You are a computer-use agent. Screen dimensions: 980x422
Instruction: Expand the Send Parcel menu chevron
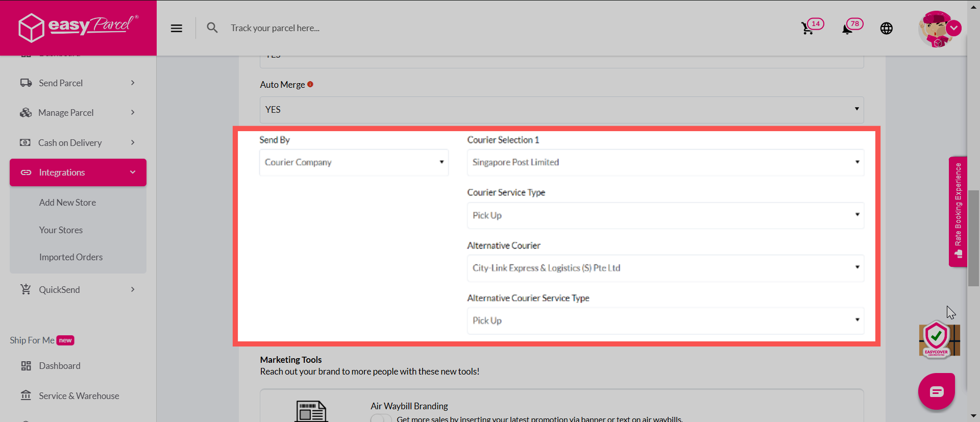click(x=133, y=83)
